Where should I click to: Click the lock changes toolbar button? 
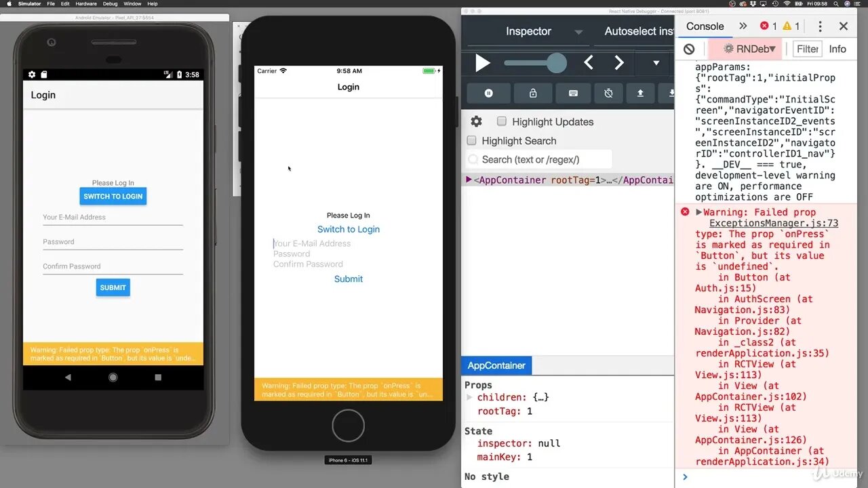click(533, 94)
